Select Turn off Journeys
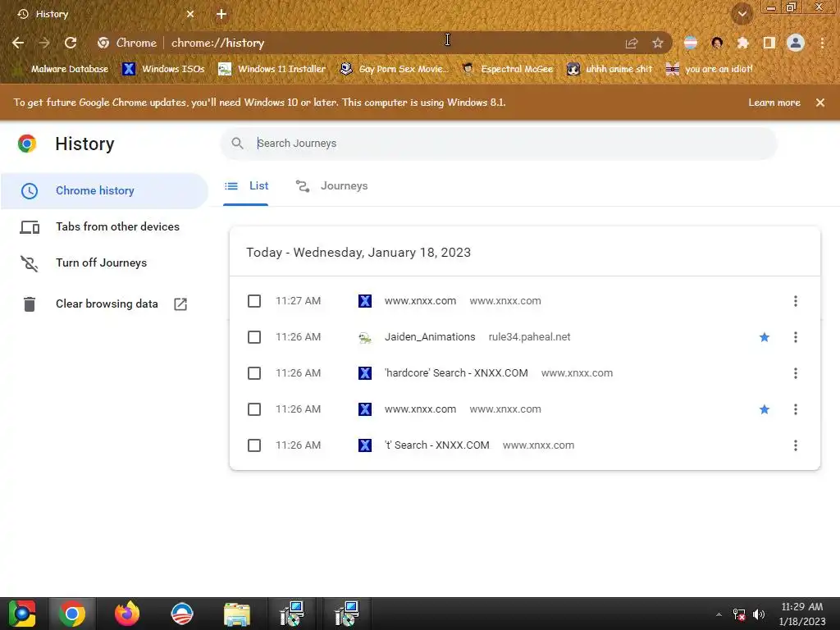The height and width of the screenshot is (630, 840). [104, 262]
